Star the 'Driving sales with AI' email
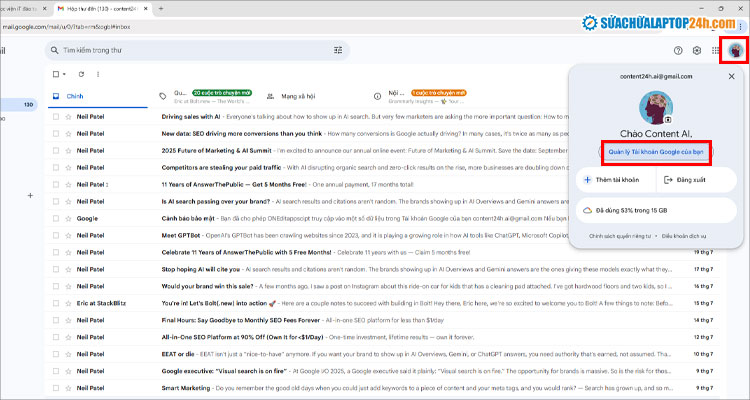This screenshot has height=400, width=750. pyautogui.click(x=68, y=117)
